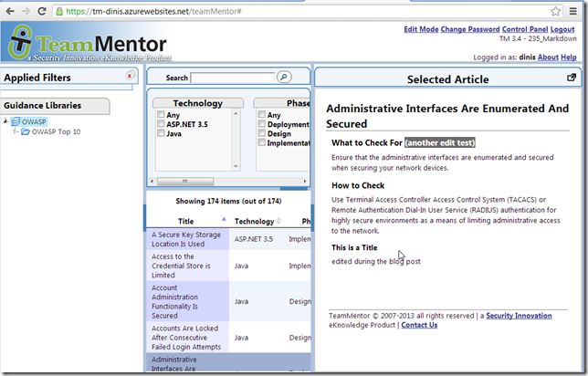
Task: Open 'A Secure Key Storage Location Is Used'
Action: (186, 239)
